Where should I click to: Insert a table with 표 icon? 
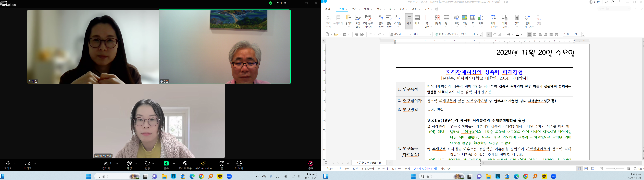473,18
